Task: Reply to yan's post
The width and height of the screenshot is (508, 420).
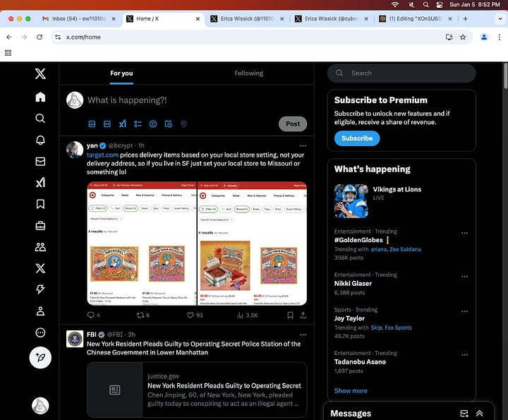Action: point(93,315)
